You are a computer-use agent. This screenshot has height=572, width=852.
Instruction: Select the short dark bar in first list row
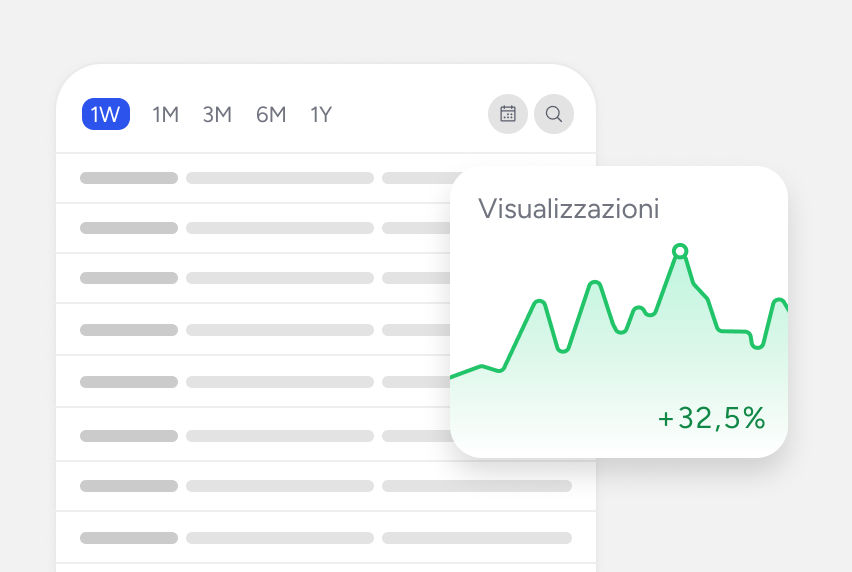pos(129,178)
